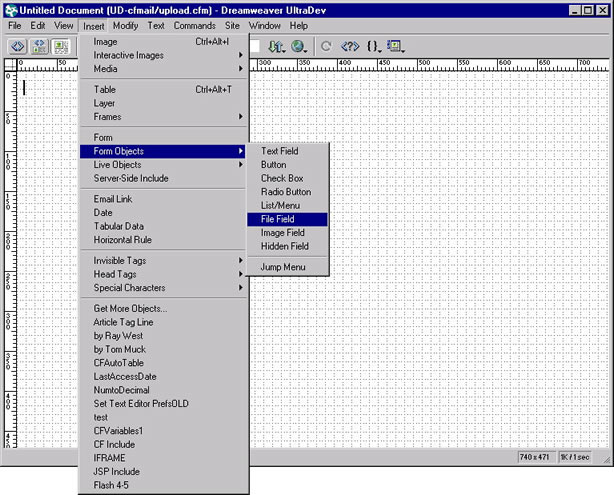Select CFAutoTable from Insert menu
Screen dimensions: 614x495
point(163,363)
